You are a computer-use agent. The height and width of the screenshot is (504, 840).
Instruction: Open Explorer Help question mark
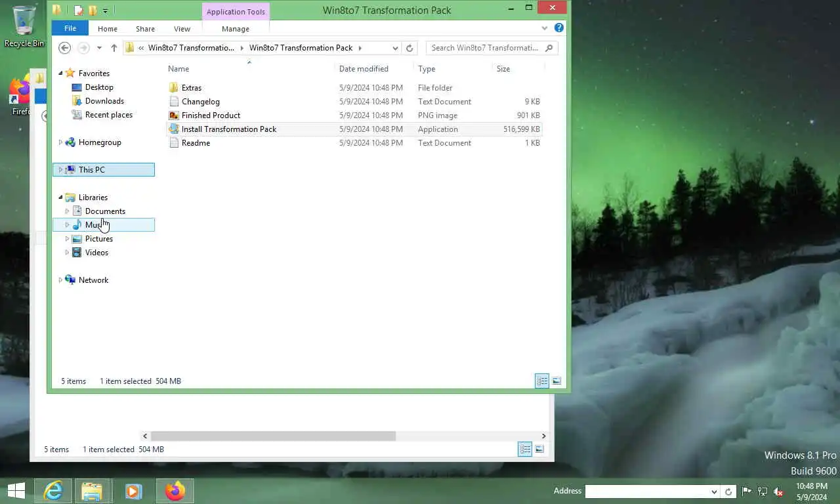click(x=558, y=28)
